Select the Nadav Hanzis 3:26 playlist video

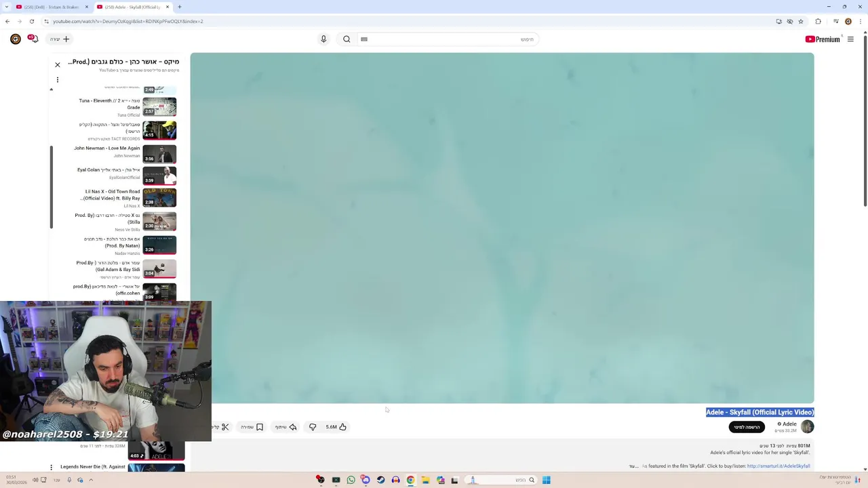125,245
